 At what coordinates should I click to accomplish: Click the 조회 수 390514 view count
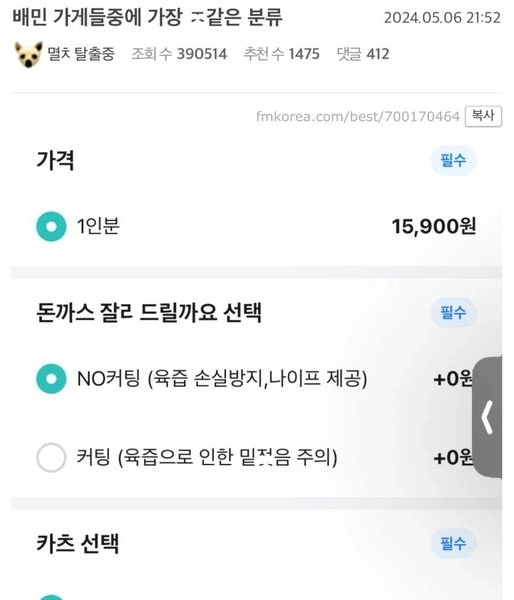point(179,54)
